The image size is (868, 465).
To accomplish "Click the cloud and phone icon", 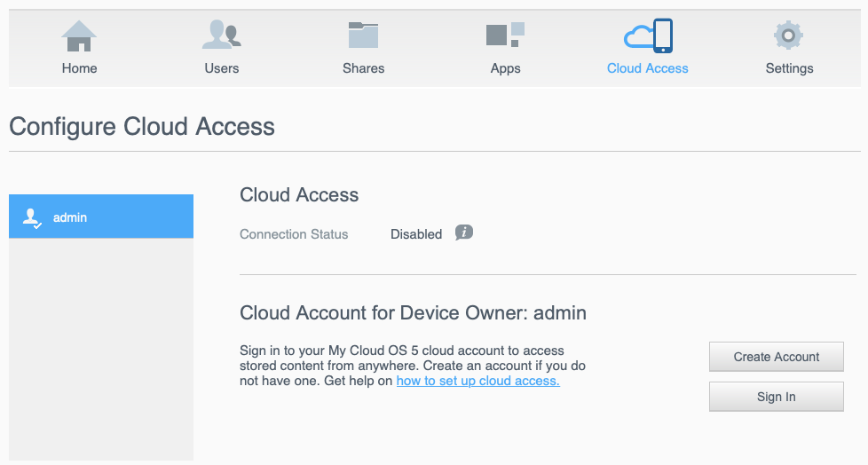I will 648,36.
